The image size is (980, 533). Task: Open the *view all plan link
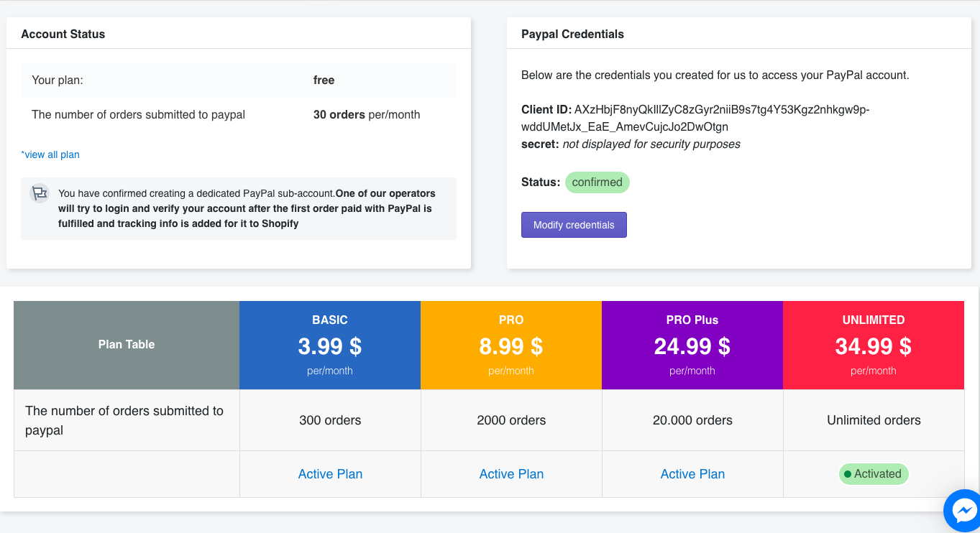[x=50, y=154]
